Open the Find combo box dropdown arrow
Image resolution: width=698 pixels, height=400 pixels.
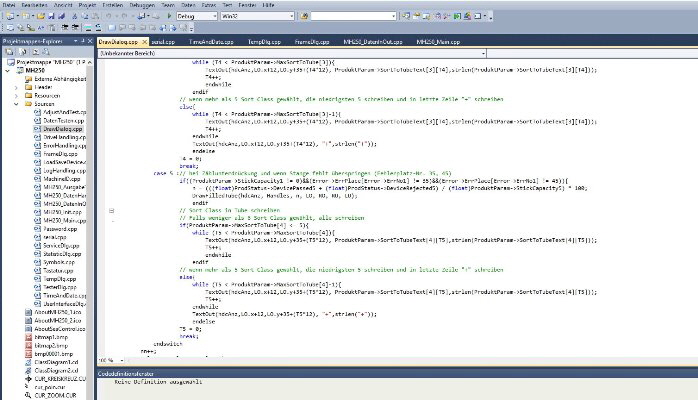[x=394, y=16]
